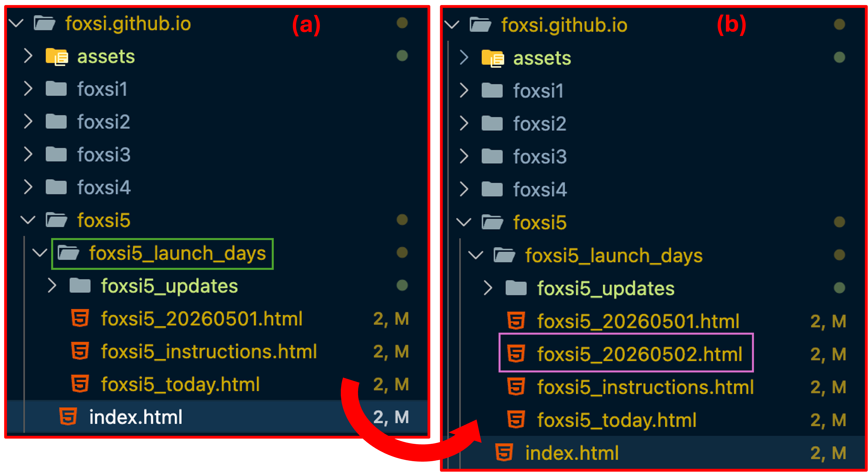The width and height of the screenshot is (868, 472).
Task: Click HTML5 icon of foxsi5_today.html in panel (a)
Action: click(x=80, y=384)
